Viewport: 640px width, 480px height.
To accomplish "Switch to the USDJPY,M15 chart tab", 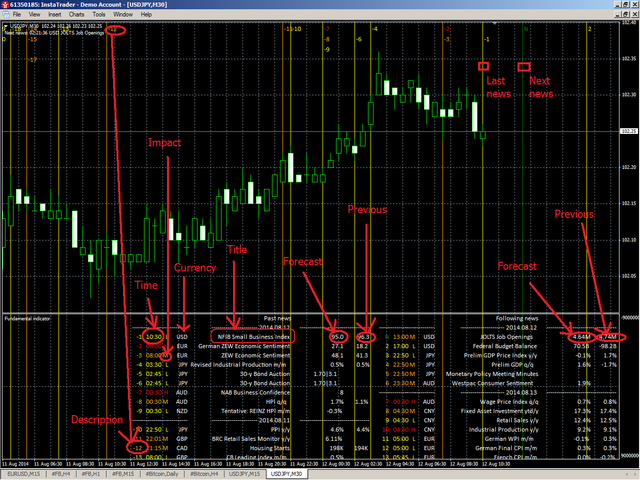I will tap(244, 474).
